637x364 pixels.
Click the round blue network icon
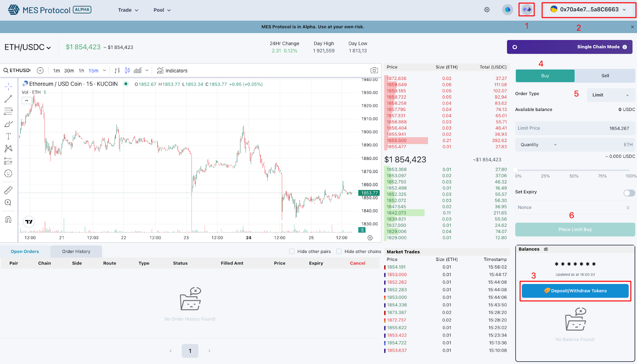click(x=508, y=10)
